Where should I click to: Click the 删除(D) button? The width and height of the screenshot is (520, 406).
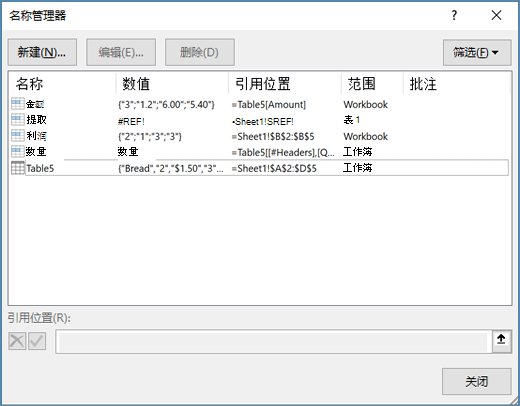point(200,52)
